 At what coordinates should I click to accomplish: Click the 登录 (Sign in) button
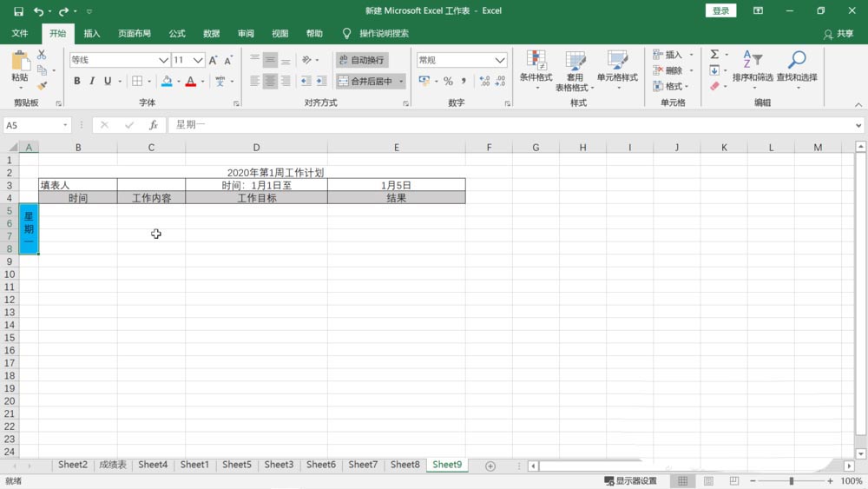point(720,10)
